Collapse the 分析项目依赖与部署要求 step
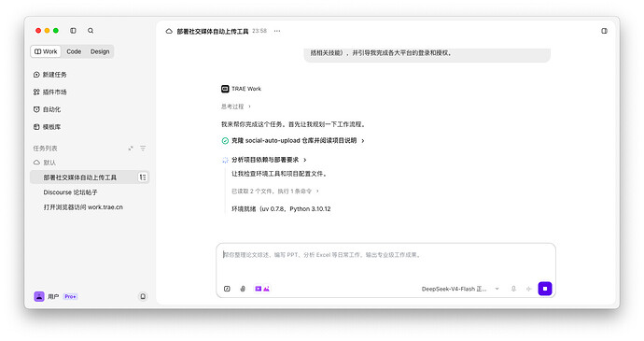This screenshot has height=341, width=644. [269, 160]
